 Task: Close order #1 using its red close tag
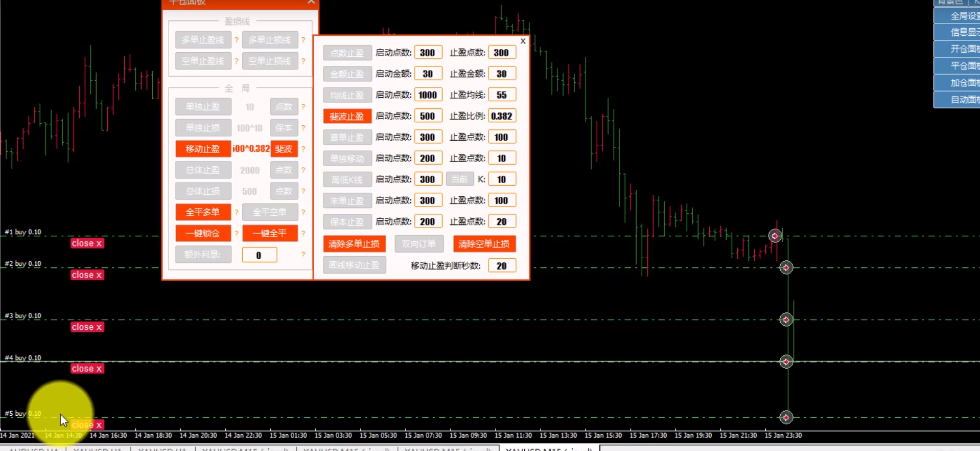coord(87,243)
